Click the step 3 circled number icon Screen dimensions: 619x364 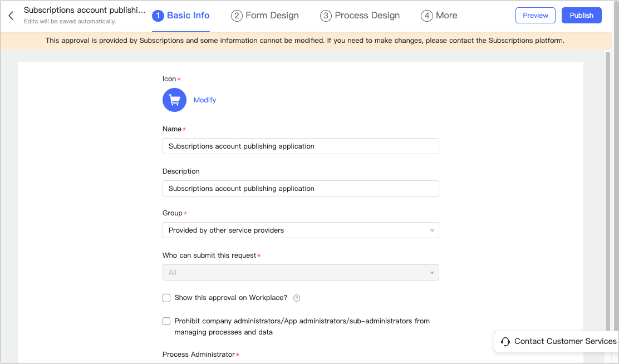click(x=326, y=16)
